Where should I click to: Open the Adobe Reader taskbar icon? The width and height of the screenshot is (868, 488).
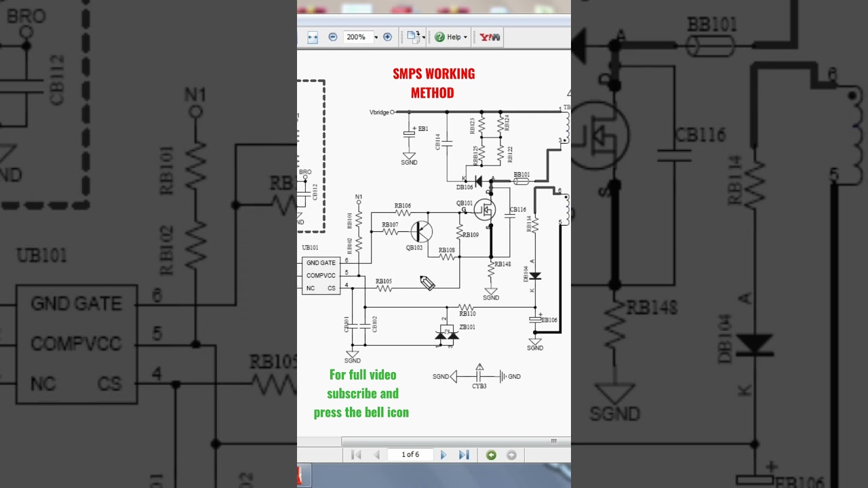[304, 475]
